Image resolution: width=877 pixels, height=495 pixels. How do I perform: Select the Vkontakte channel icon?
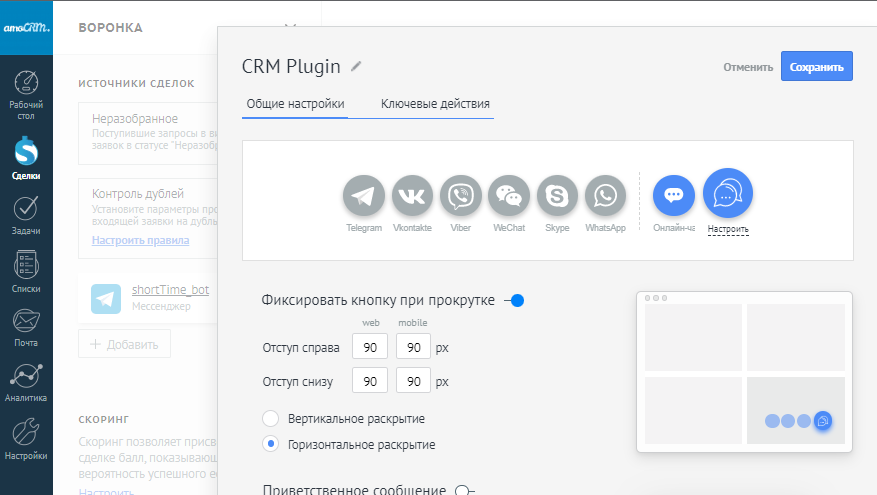(x=412, y=197)
